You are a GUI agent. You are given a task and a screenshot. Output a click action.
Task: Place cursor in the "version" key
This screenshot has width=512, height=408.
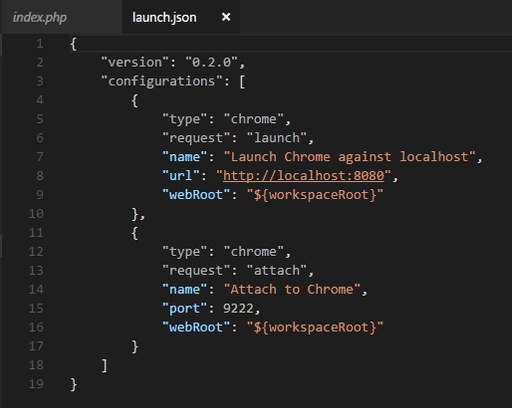coord(135,62)
